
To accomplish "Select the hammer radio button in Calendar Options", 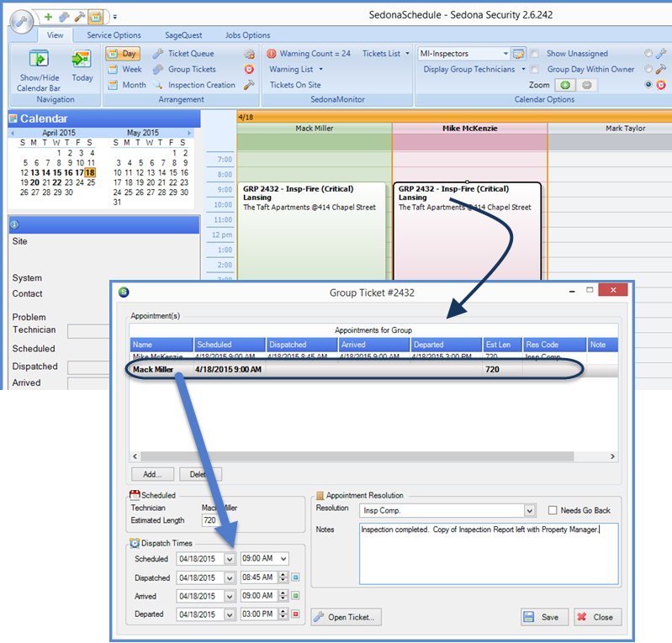I will 648,69.
